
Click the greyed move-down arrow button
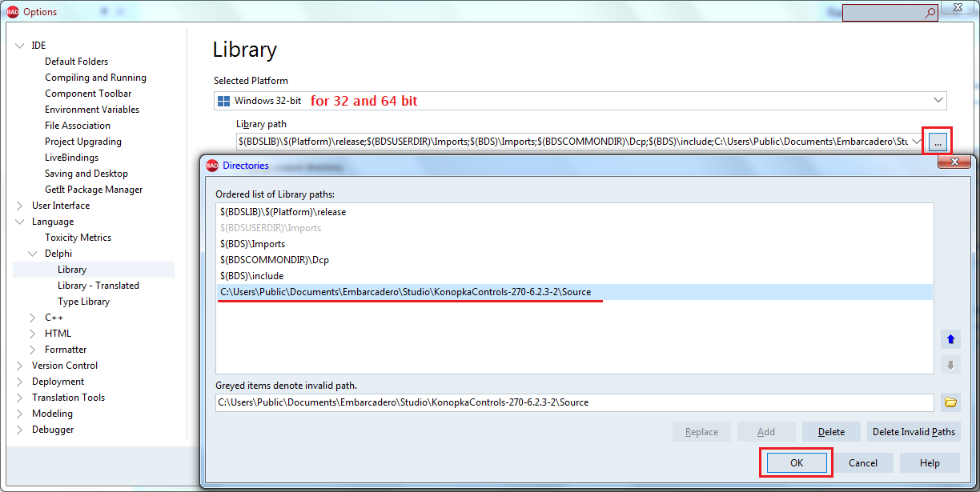[x=950, y=365]
